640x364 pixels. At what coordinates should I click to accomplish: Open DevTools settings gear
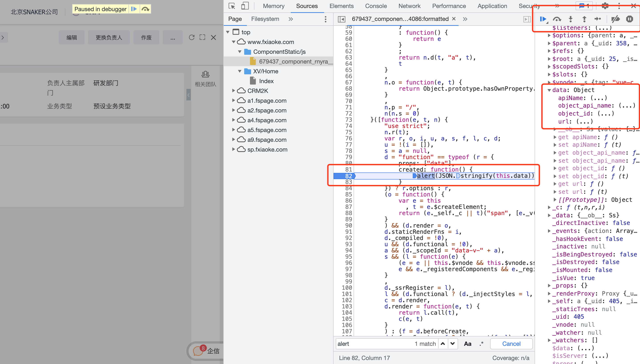coord(605,6)
